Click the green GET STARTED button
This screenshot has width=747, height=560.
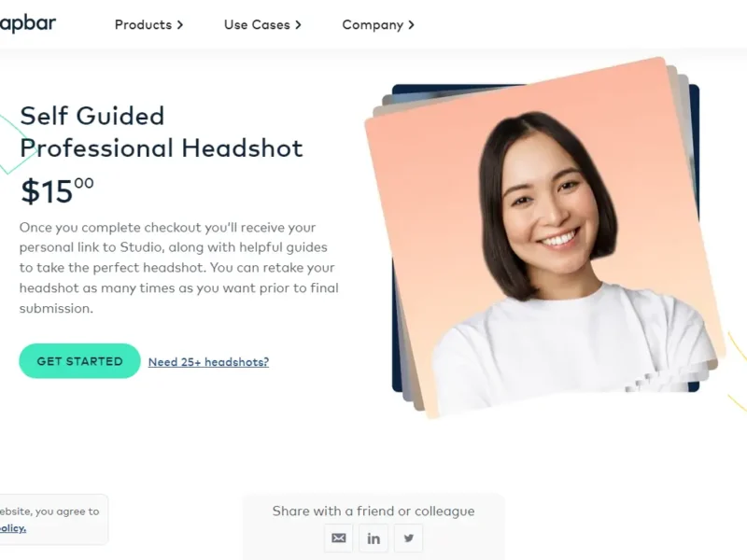pyautogui.click(x=79, y=361)
